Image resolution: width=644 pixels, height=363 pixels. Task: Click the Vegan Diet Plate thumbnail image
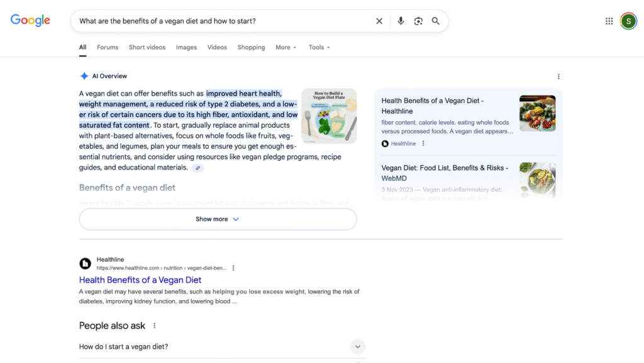coord(328,116)
